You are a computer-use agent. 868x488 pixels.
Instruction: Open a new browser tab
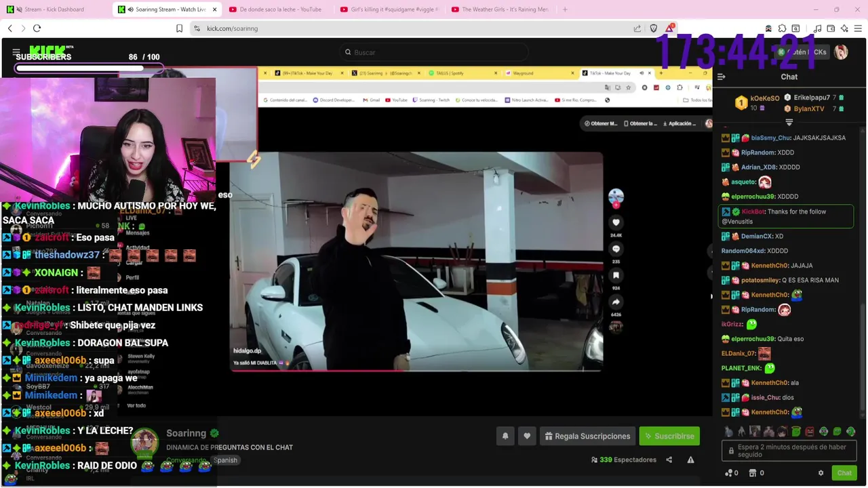[565, 9]
